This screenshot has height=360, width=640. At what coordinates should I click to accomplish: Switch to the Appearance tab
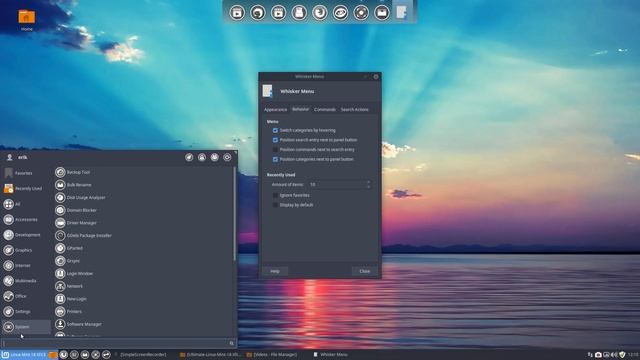click(276, 109)
